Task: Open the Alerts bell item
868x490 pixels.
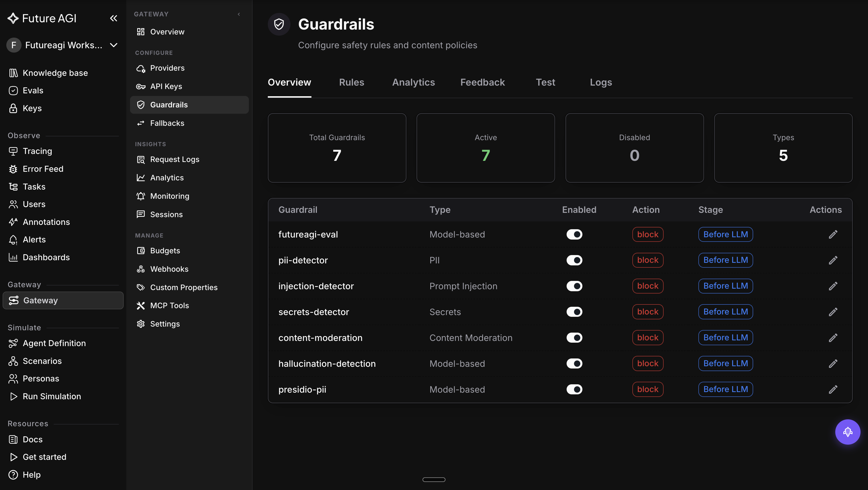Action: coord(63,240)
